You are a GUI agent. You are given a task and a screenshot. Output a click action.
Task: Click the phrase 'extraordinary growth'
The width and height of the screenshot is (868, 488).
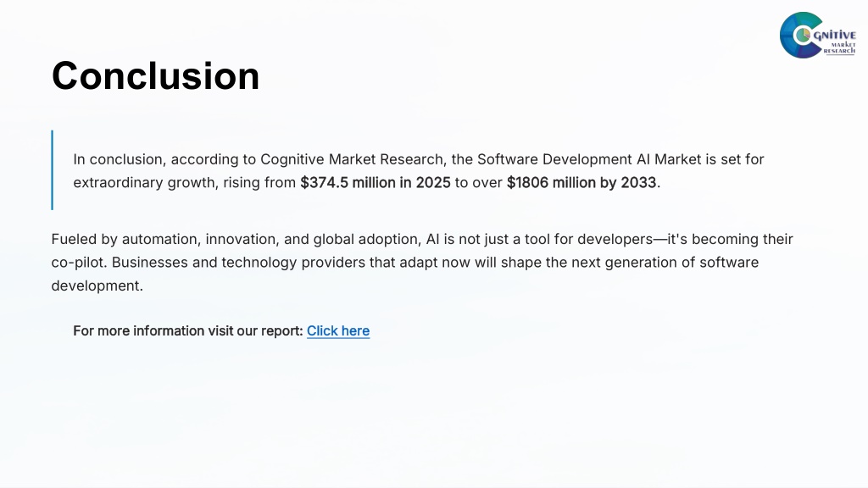(144, 183)
